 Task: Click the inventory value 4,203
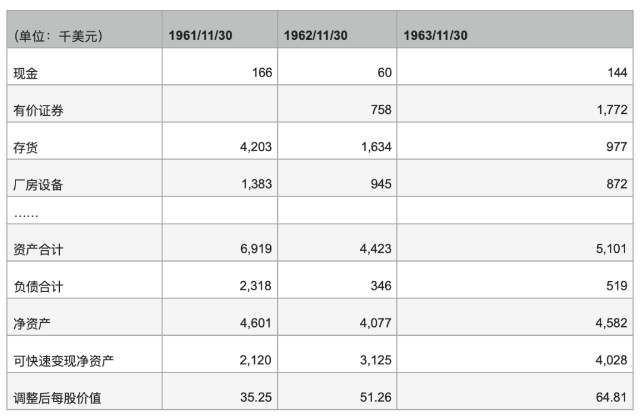coord(250,147)
